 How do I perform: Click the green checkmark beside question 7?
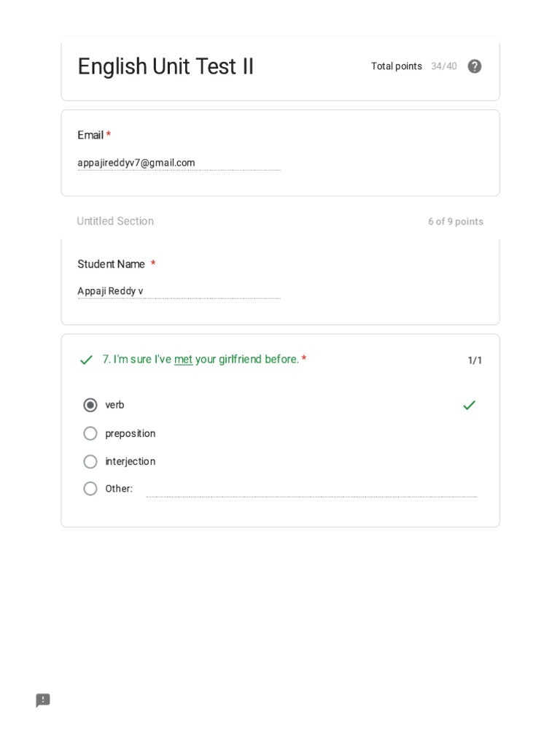click(86, 360)
